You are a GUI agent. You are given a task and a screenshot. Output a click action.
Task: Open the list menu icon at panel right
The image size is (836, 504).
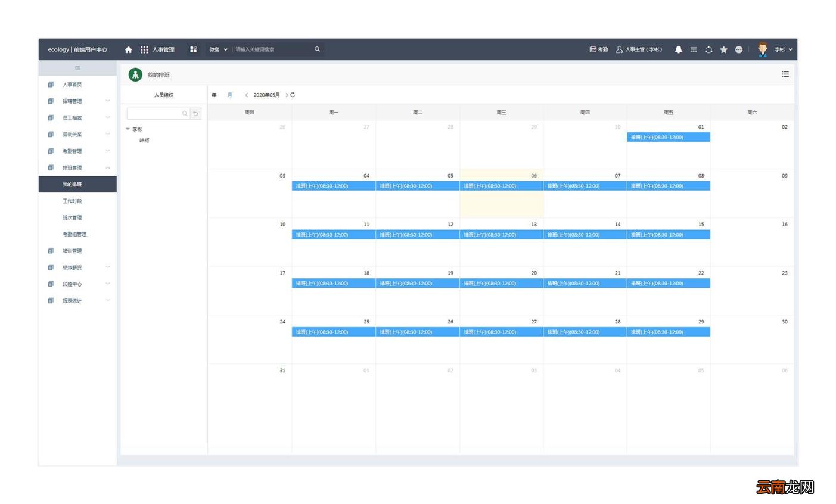click(785, 74)
